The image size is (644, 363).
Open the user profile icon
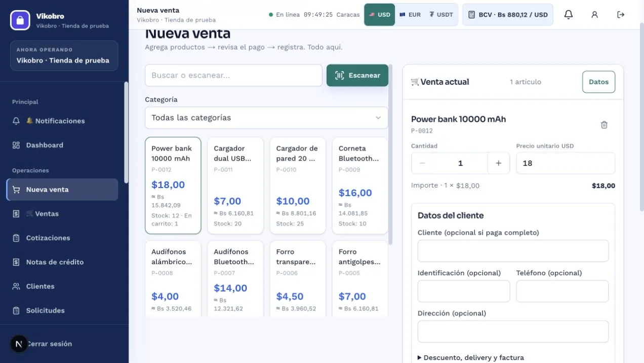pyautogui.click(x=595, y=15)
